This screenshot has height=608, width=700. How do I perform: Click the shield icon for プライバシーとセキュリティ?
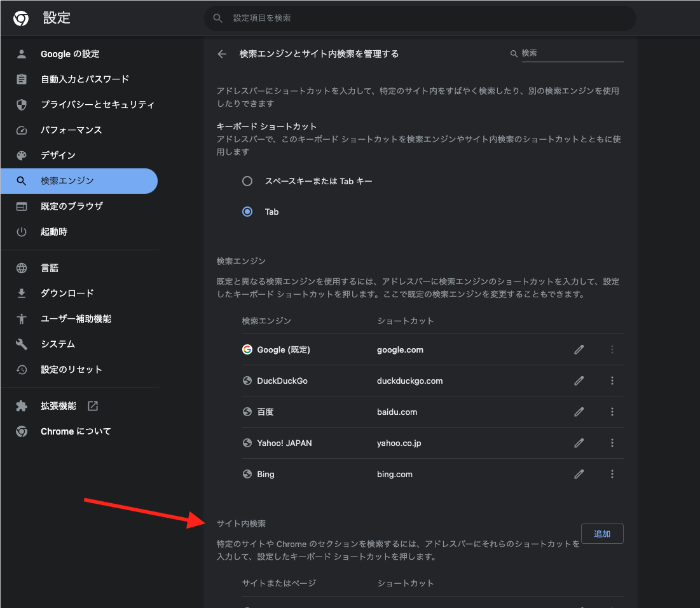[x=22, y=105]
